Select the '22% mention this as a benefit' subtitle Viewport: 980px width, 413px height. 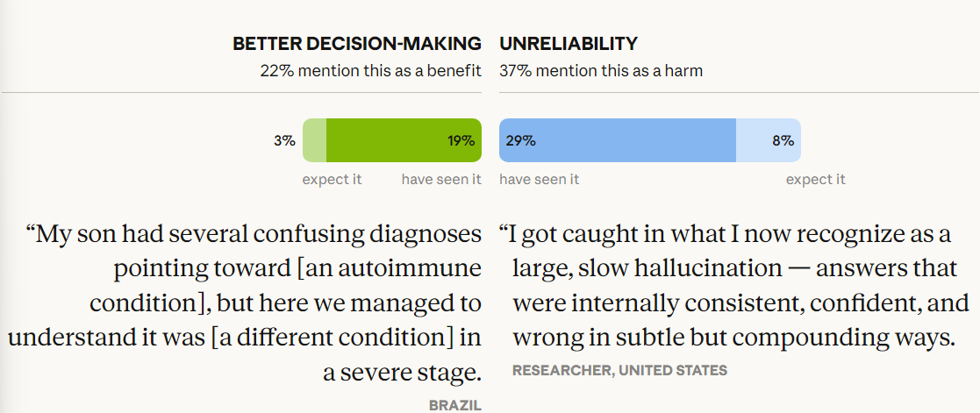point(370,71)
